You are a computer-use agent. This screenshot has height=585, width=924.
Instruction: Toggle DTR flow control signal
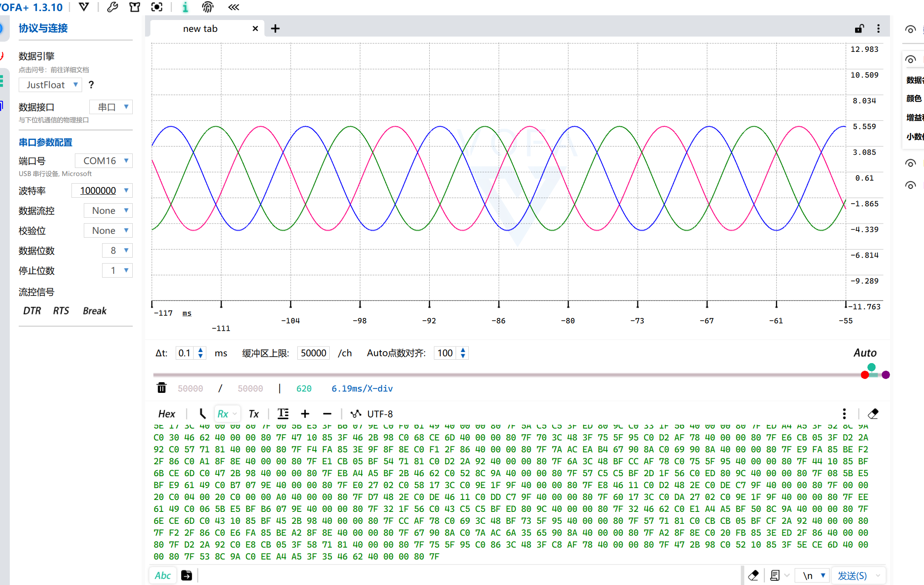pos(32,311)
